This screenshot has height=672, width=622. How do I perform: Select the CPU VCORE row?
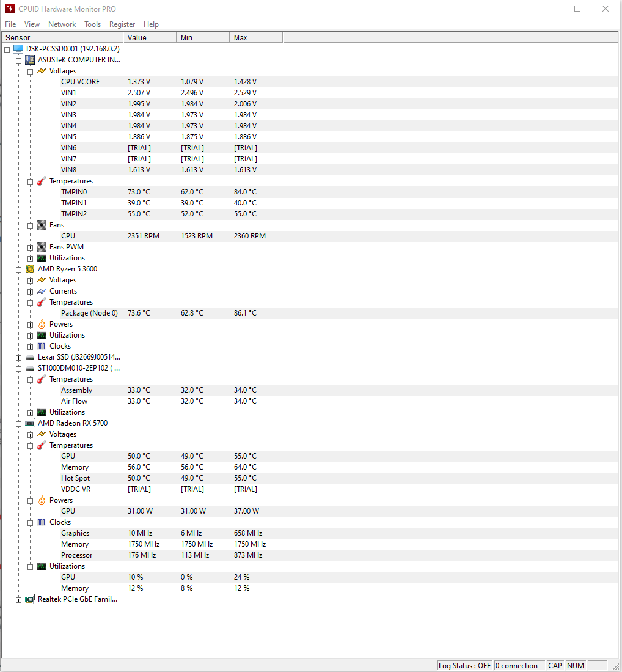[x=339, y=82]
